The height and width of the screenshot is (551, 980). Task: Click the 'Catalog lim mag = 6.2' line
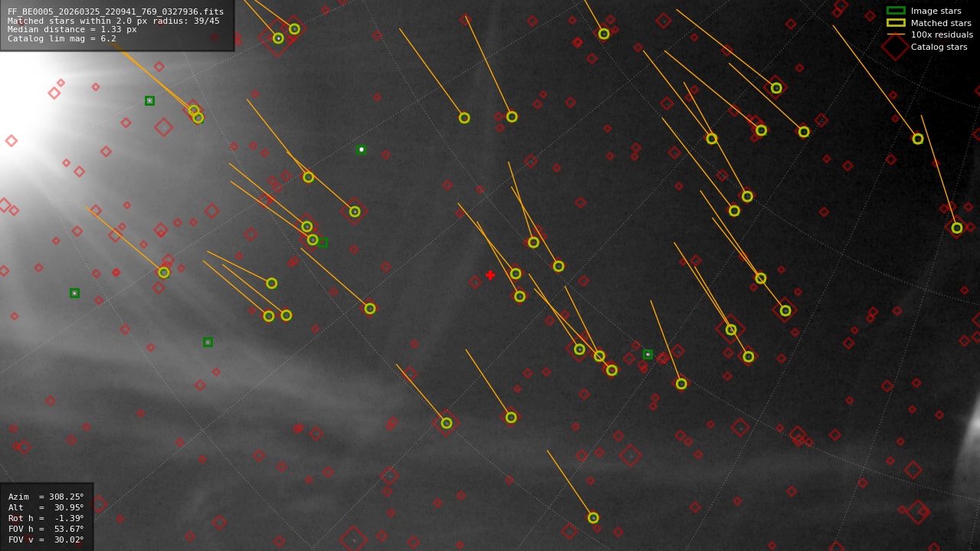(62, 38)
